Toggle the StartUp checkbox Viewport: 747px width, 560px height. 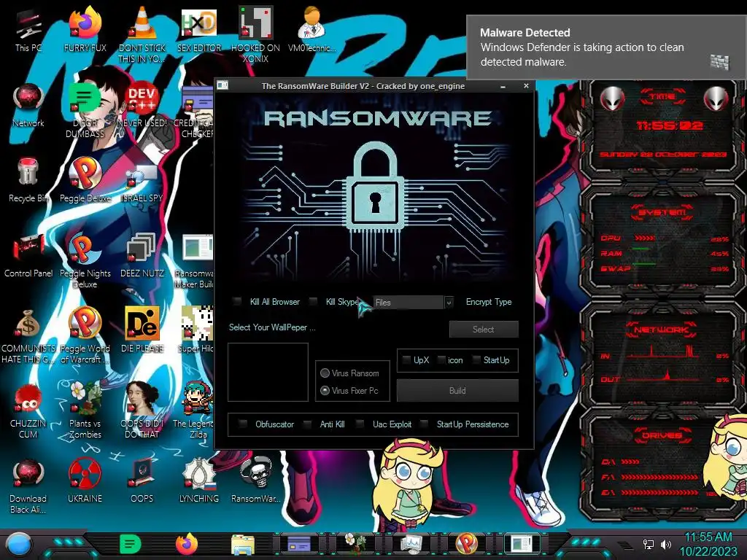click(x=476, y=360)
